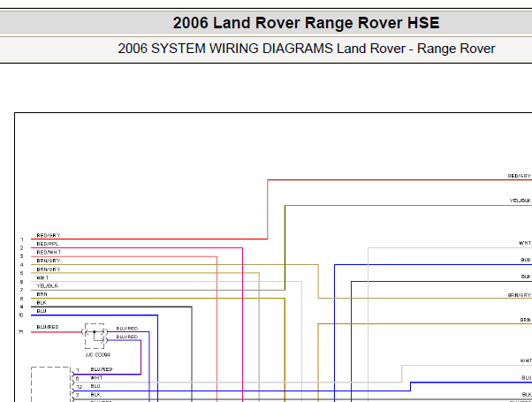Click pin number 10 beside BLU wire
This screenshot has height=402, width=532.
tap(21, 315)
